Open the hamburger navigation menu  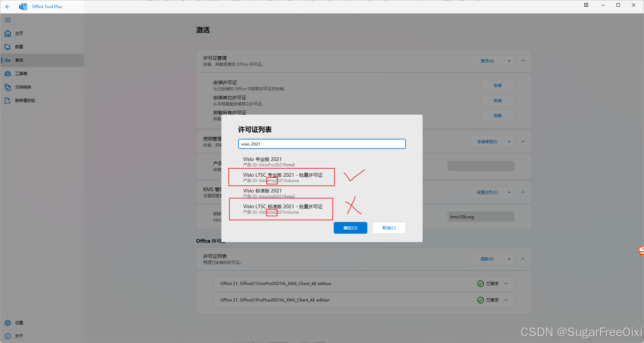coord(8,20)
